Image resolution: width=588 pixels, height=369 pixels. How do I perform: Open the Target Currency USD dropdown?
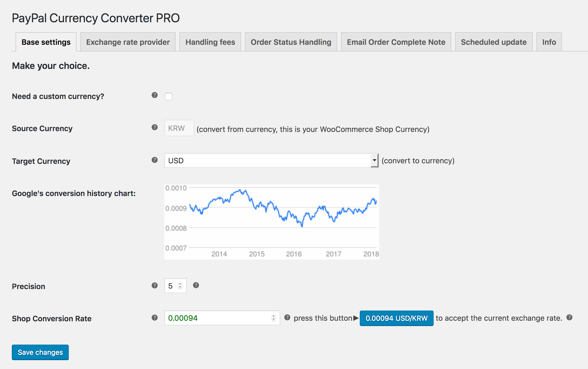pos(271,161)
